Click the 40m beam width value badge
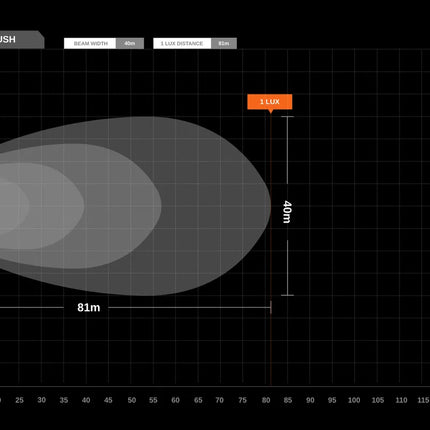The height and width of the screenshot is (430, 430). click(x=130, y=43)
